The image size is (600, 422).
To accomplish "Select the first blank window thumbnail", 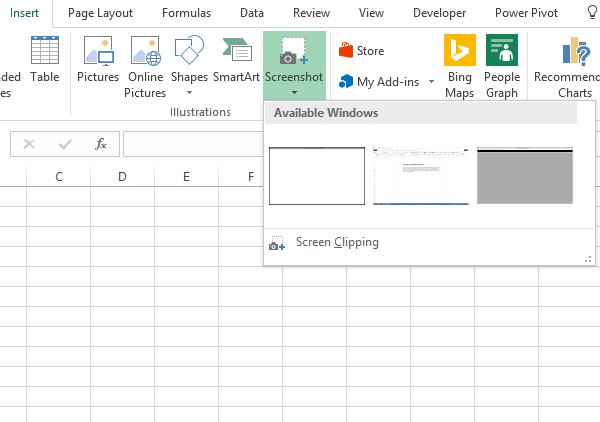I will [x=317, y=176].
